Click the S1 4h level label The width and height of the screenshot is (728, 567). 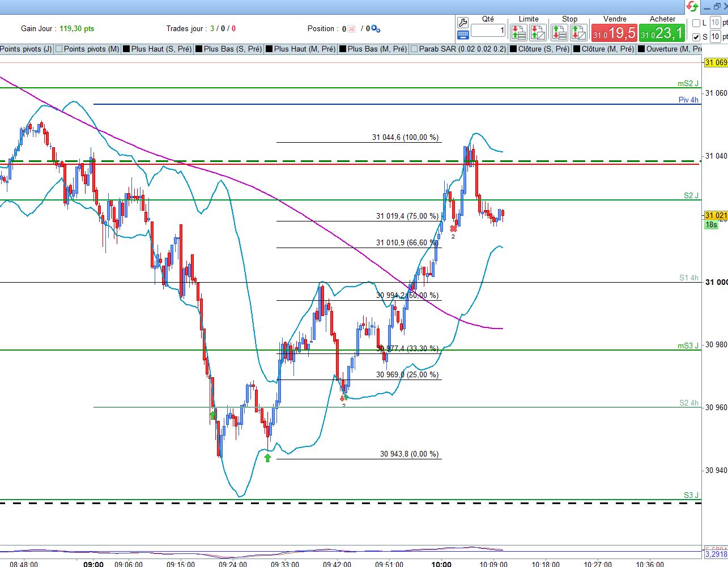pos(689,278)
